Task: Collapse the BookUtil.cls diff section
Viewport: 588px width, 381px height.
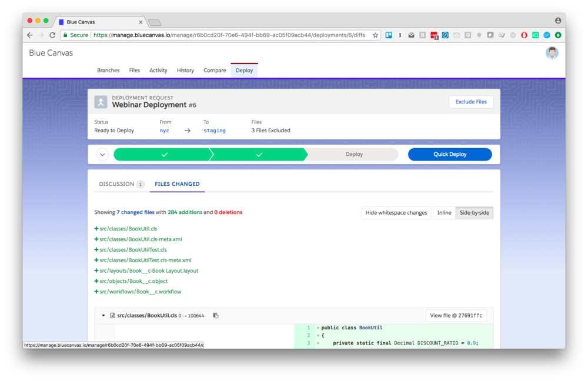Action: [103, 315]
